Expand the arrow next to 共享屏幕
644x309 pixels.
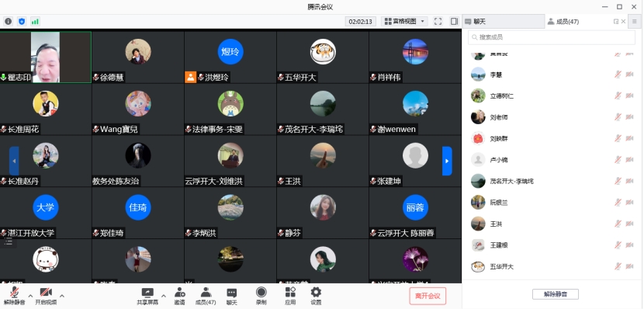click(x=164, y=296)
